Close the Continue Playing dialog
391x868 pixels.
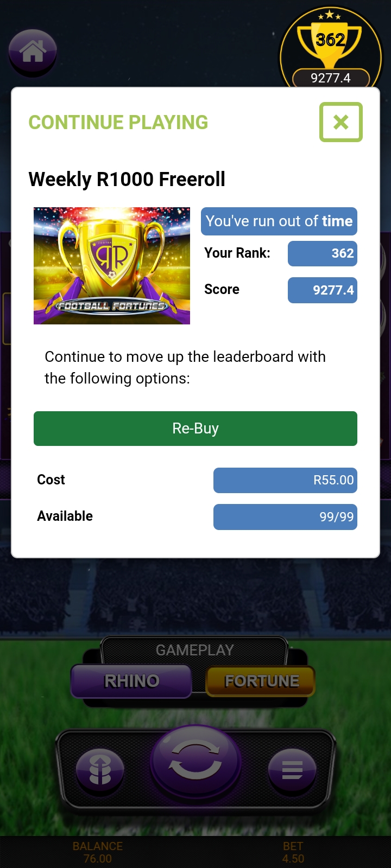point(340,122)
